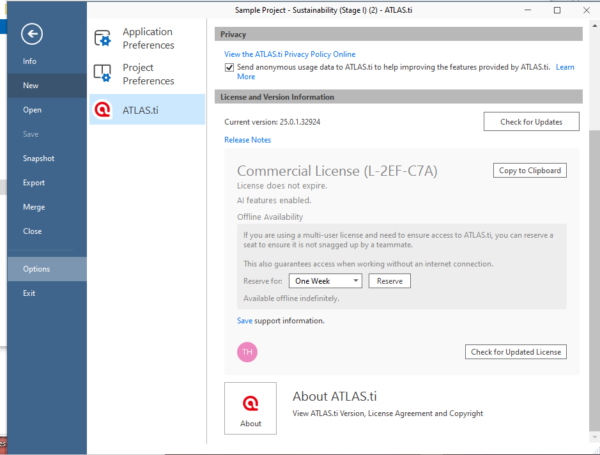Click the 'AI features enabled.' text
The width and height of the screenshot is (600, 455).
click(x=274, y=201)
